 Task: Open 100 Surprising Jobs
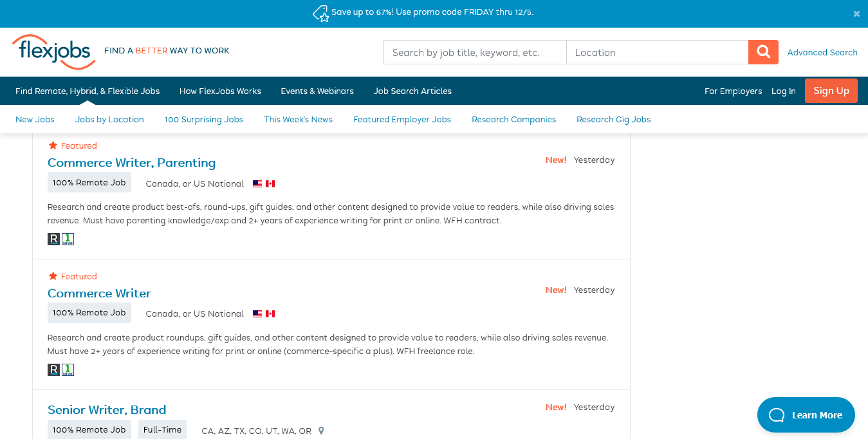[204, 119]
